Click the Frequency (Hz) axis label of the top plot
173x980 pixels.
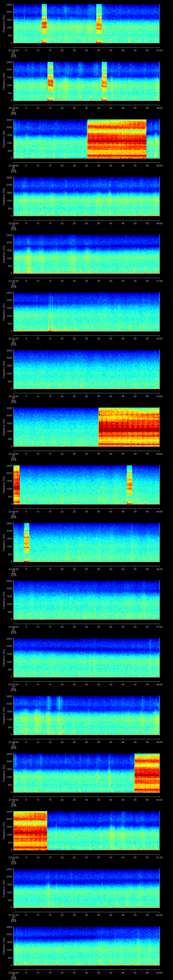(4, 24)
